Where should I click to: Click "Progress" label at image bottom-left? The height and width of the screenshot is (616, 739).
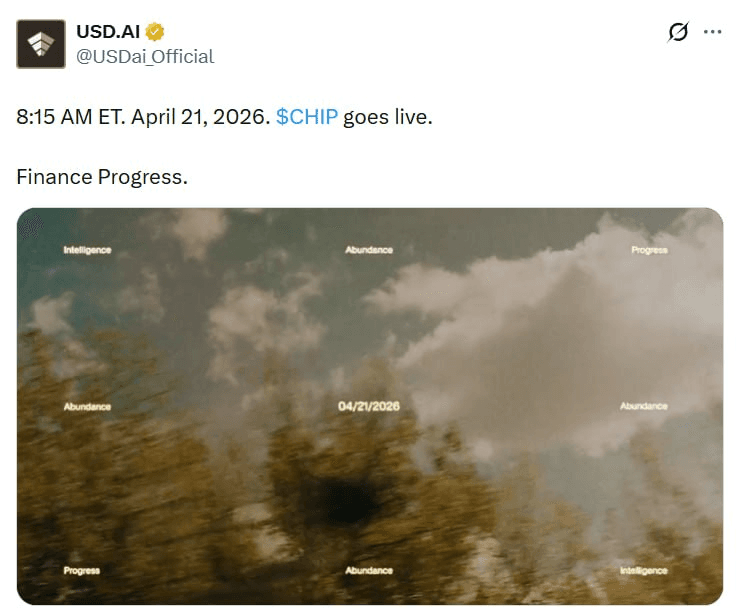81,570
